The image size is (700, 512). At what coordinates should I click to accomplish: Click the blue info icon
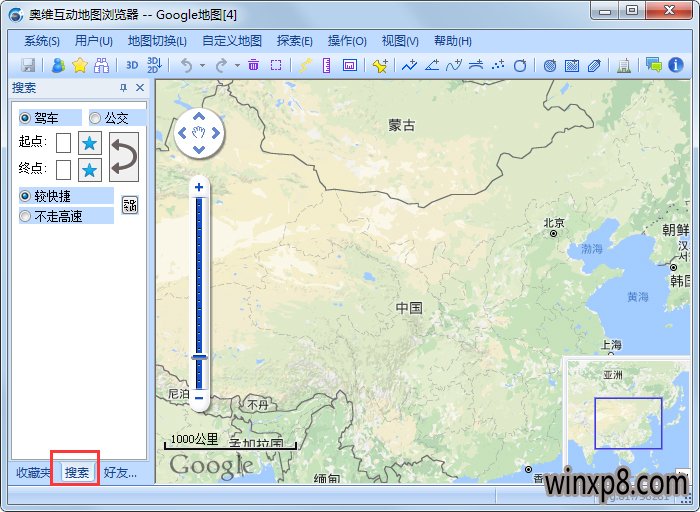click(676, 65)
